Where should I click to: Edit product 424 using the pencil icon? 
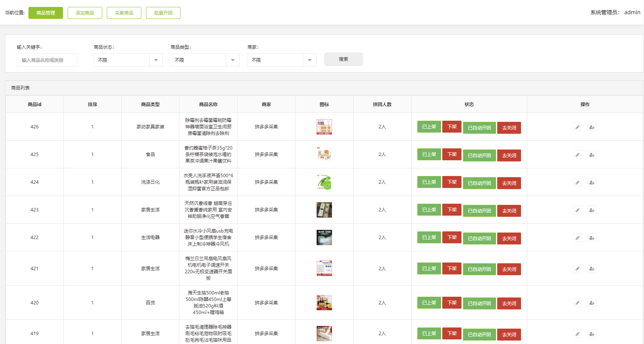[x=578, y=183]
